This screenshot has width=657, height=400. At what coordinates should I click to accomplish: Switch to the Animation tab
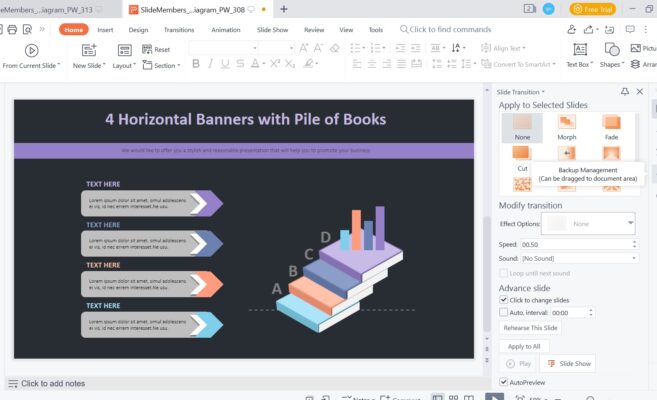tap(226, 30)
